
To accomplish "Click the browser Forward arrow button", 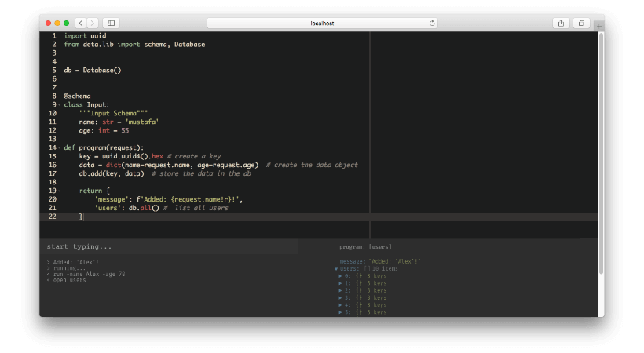I will point(93,24).
